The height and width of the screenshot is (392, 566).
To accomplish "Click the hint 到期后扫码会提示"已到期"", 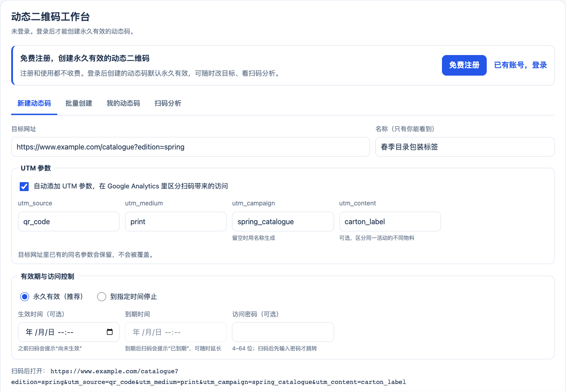I will [x=173, y=349].
